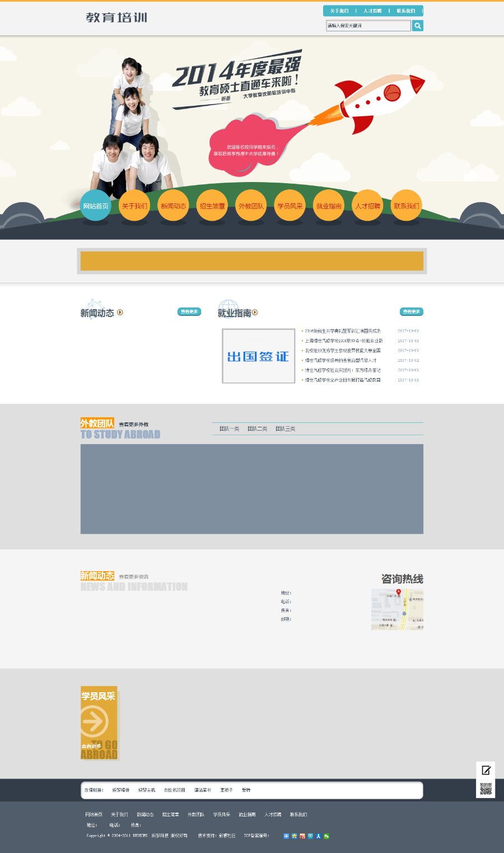Click 查看更多资讯 link beside 新闻动态

click(x=133, y=576)
